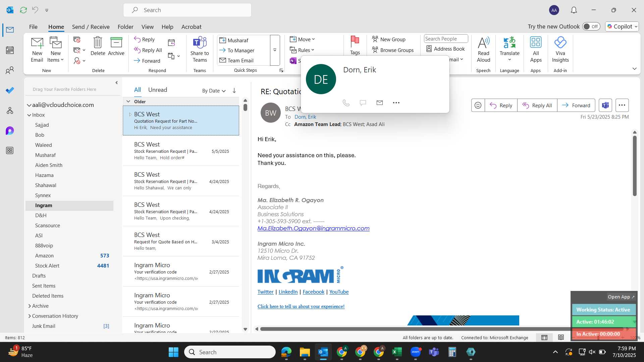This screenshot has height=362, width=644.
Task: Click the phone icon on Dorn, Erik card
Action: [346, 103]
